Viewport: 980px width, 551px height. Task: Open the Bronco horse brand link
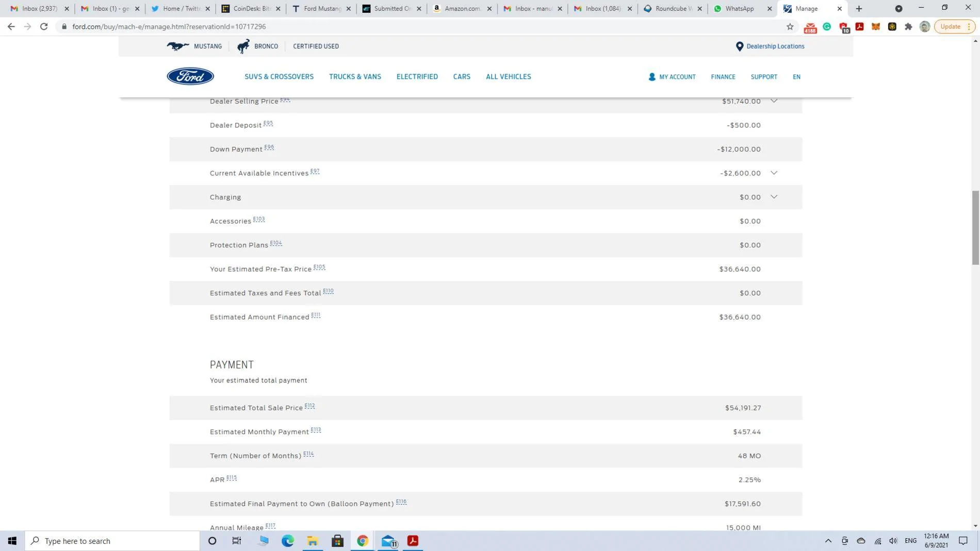257,46
